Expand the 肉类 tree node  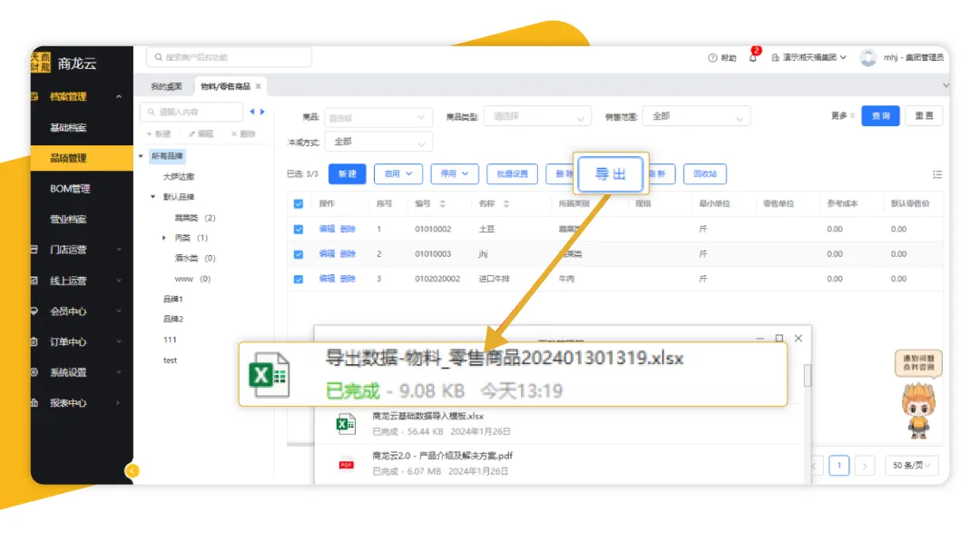(163, 238)
